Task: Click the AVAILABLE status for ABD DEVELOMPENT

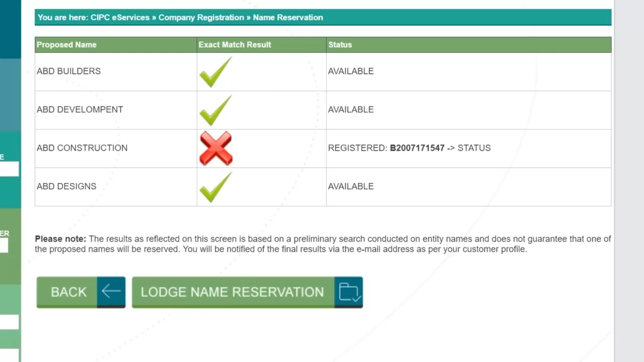Action: (351, 110)
